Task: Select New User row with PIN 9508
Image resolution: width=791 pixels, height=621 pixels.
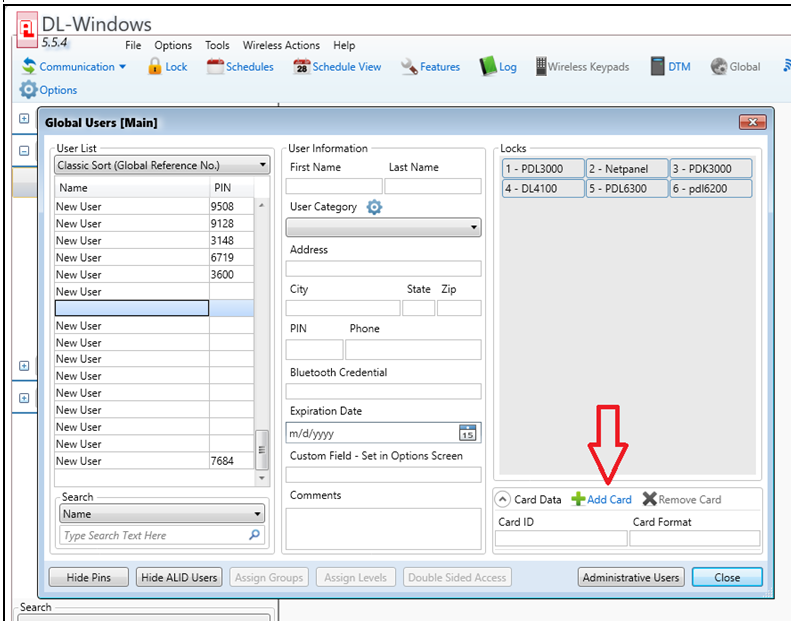Action: click(154, 206)
